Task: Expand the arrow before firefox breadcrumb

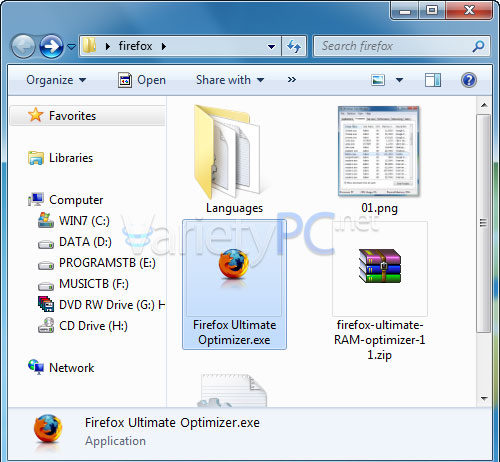Action: pyautogui.click(x=108, y=46)
